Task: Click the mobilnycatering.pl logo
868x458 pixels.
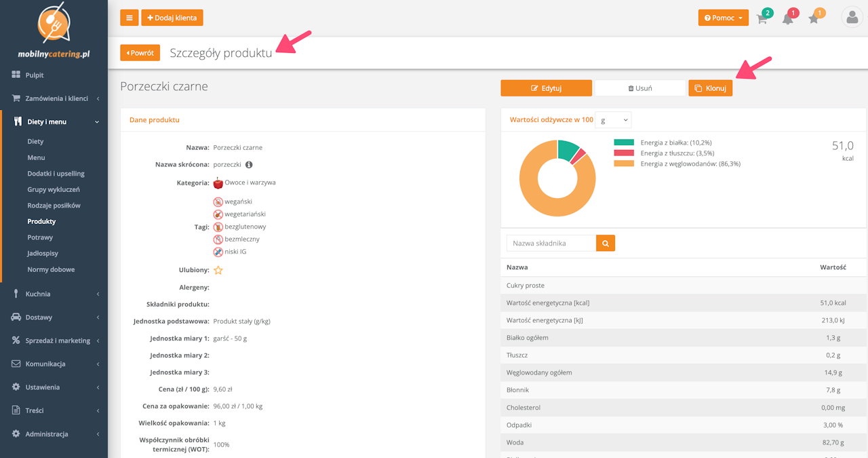Action: point(54,31)
